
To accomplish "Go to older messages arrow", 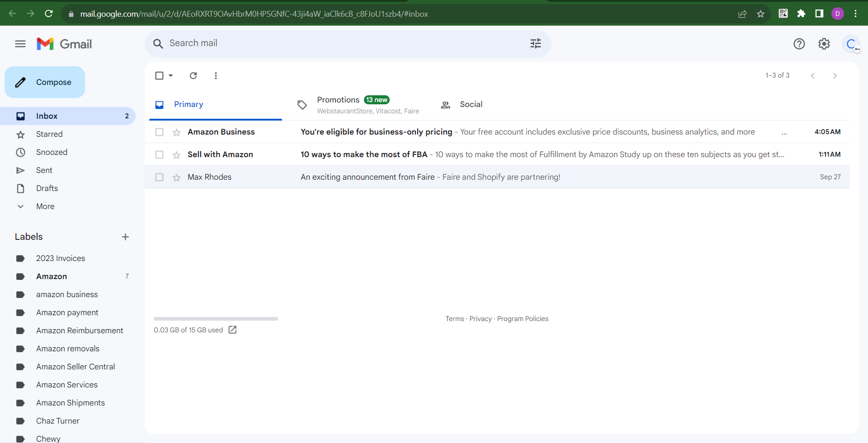I will click(x=835, y=75).
